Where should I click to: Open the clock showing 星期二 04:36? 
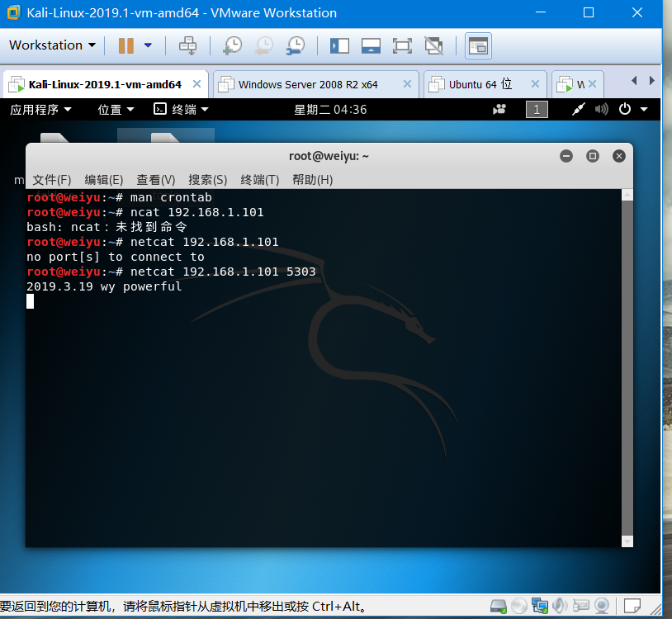(330, 110)
